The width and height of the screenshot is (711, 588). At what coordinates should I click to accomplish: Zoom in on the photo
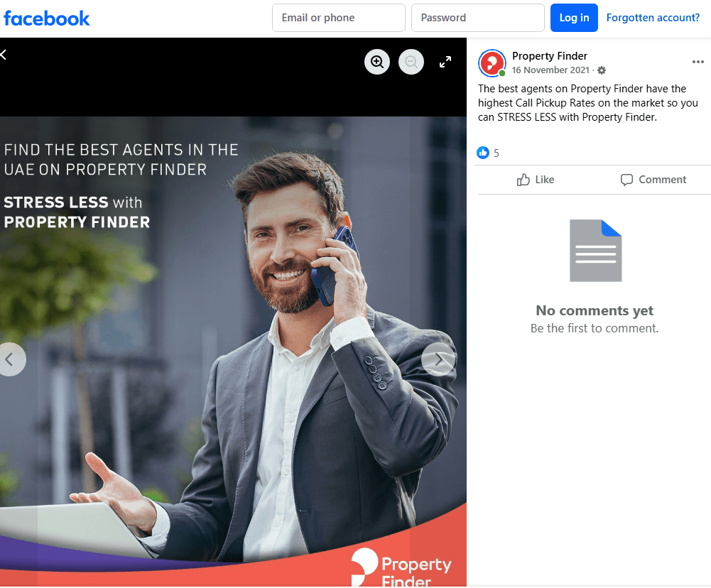[377, 62]
